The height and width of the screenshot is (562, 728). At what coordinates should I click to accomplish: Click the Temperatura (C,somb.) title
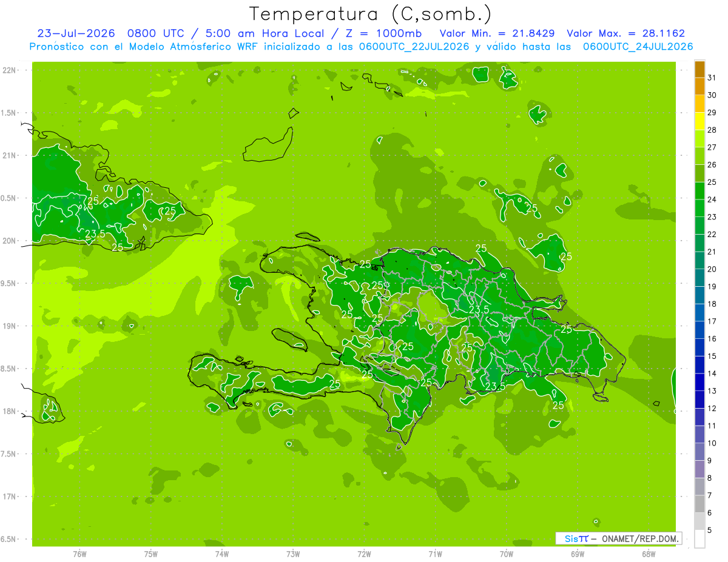[x=370, y=13]
